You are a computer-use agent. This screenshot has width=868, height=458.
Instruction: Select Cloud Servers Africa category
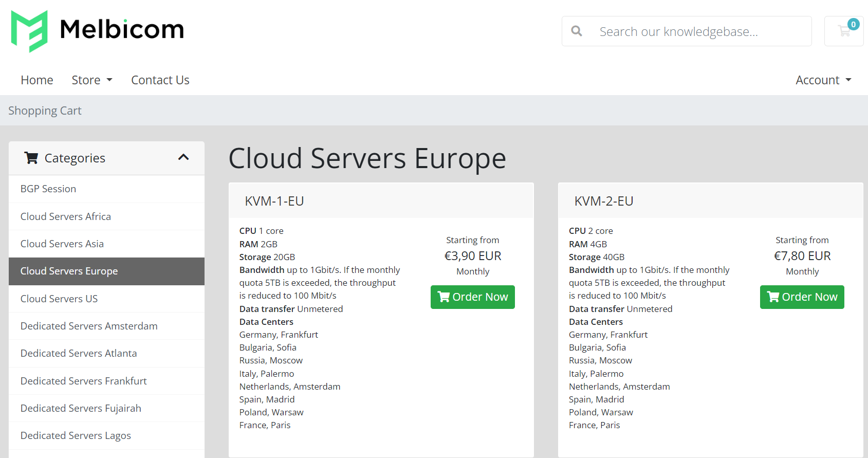106,216
